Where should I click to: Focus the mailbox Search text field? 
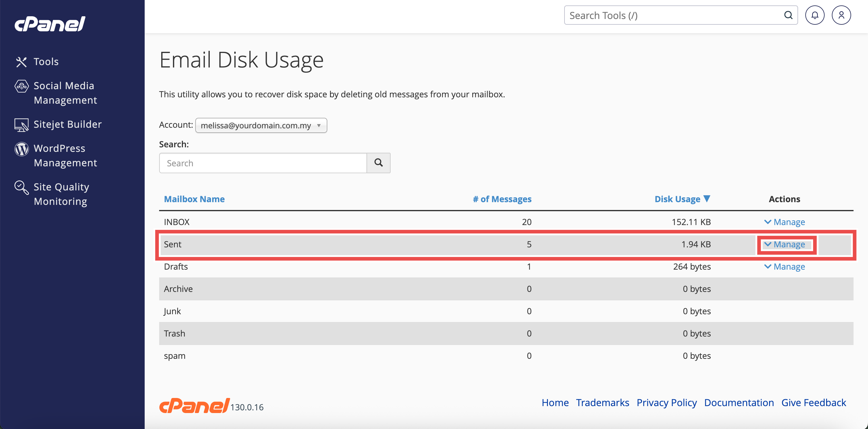(x=263, y=163)
